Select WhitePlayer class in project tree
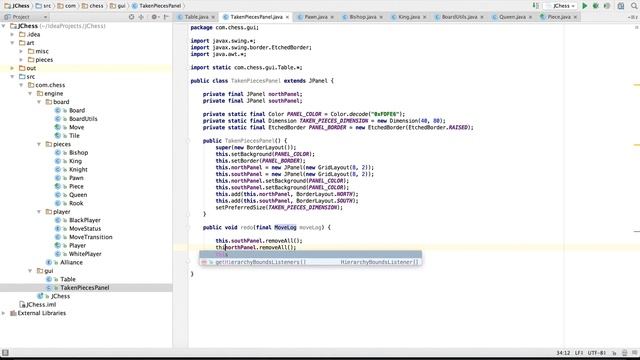The image size is (640, 360). pos(85,254)
